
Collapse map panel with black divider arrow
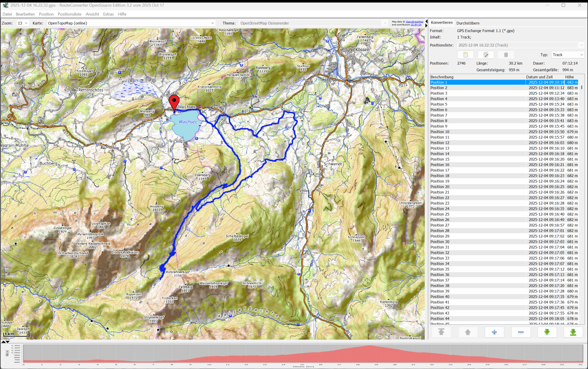tap(426, 22)
